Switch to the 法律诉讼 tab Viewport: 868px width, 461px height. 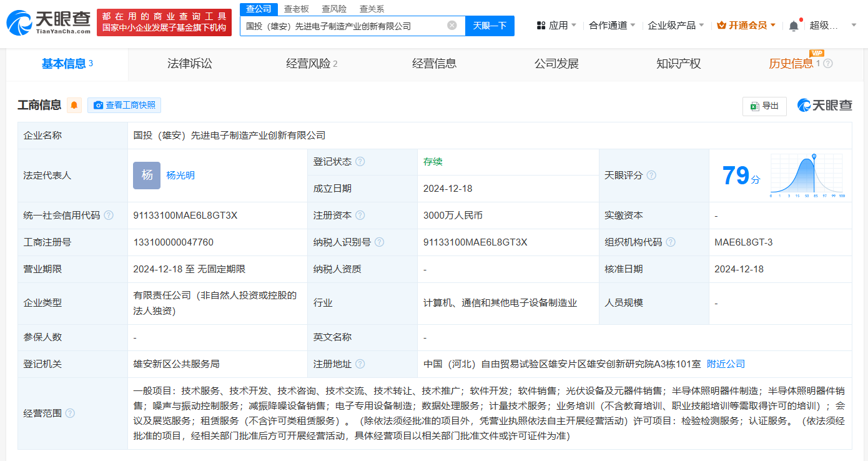pyautogui.click(x=189, y=64)
